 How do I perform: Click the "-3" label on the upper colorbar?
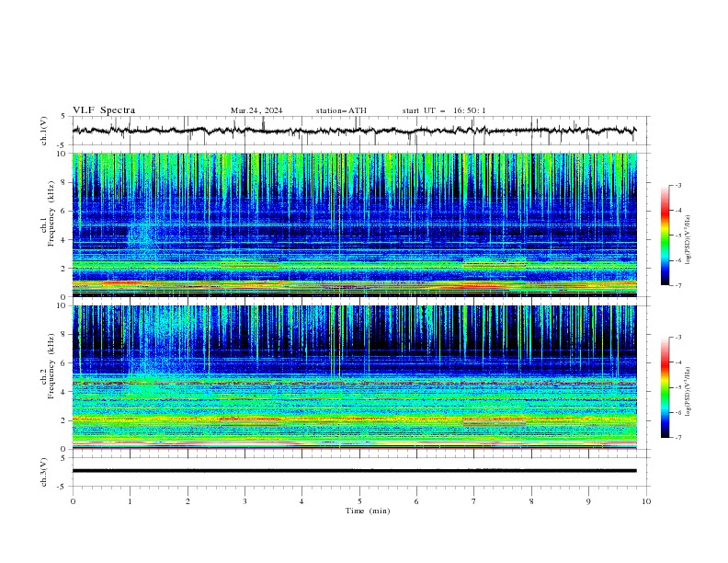coord(677,185)
